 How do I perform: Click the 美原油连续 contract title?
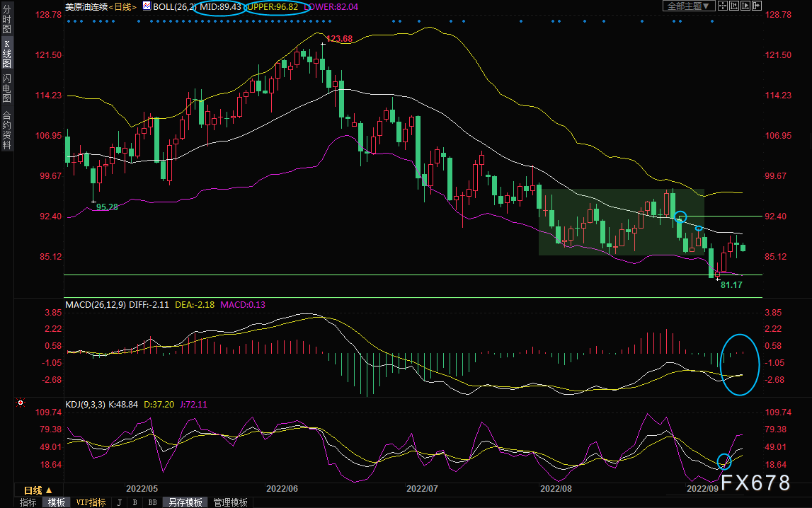pos(86,7)
